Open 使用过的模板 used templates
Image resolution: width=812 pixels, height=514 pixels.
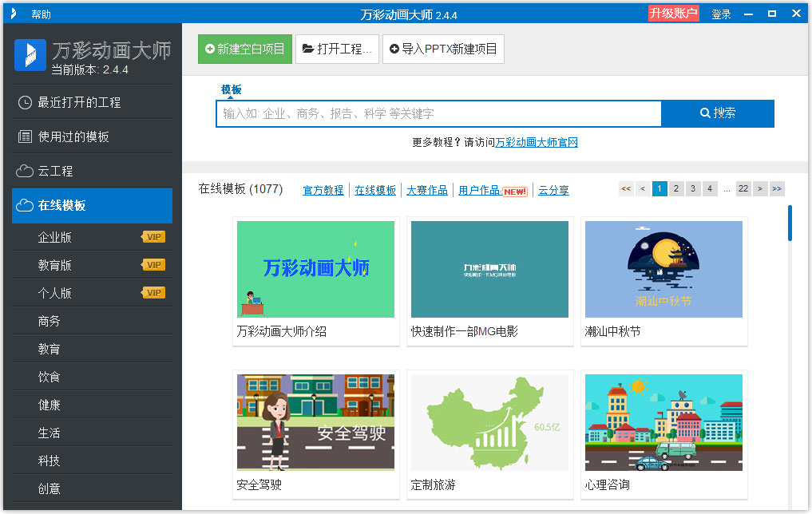point(92,136)
